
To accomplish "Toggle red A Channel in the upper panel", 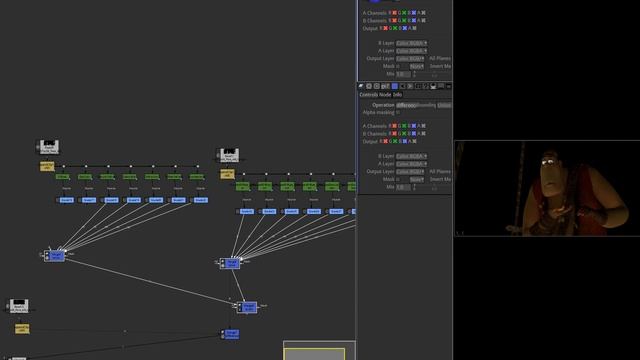I will tap(394, 13).
